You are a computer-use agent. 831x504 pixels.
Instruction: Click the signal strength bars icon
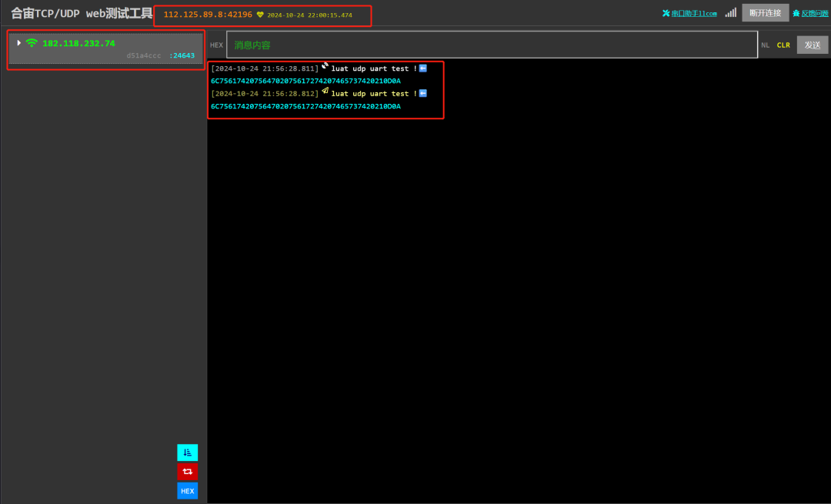(x=731, y=13)
